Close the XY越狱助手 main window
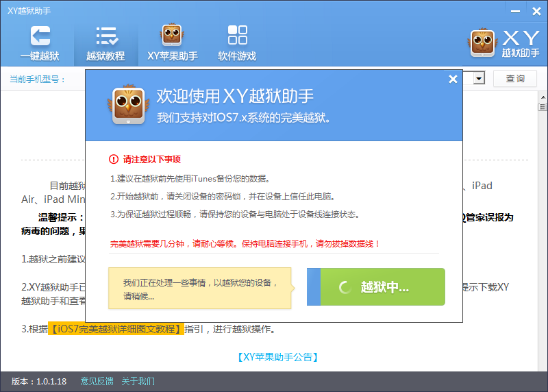This screenshot has width=548, height=392. point(536,12)
